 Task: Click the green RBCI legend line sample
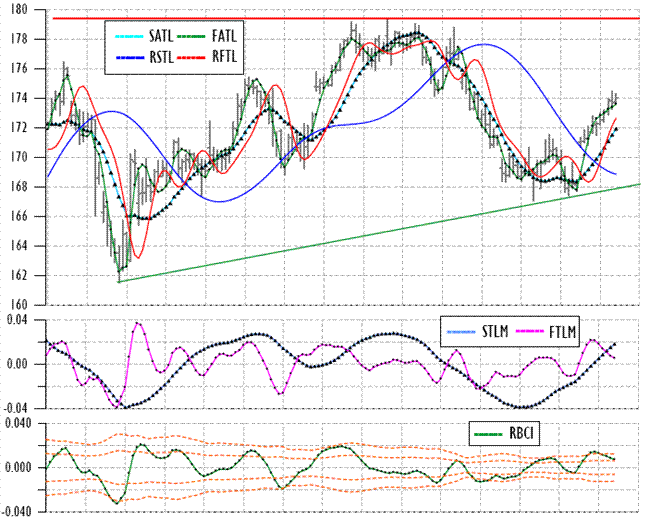click(x=488, y=434)
